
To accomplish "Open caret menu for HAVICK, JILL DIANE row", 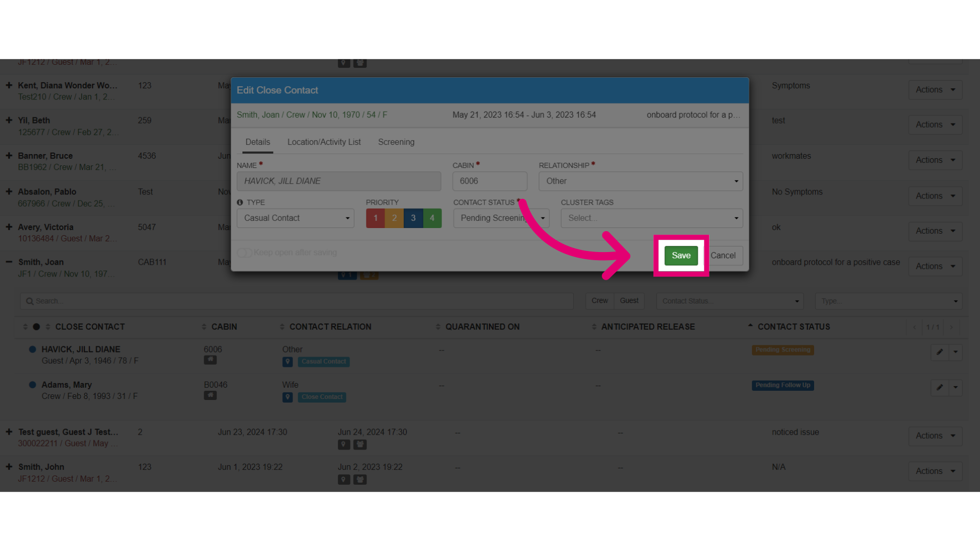I will point(955,352).
